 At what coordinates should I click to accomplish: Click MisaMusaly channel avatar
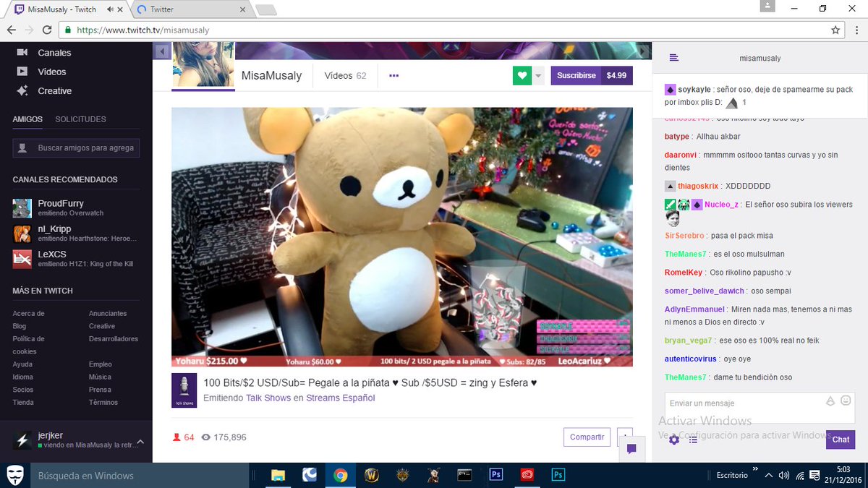click(x=203, y=64)
